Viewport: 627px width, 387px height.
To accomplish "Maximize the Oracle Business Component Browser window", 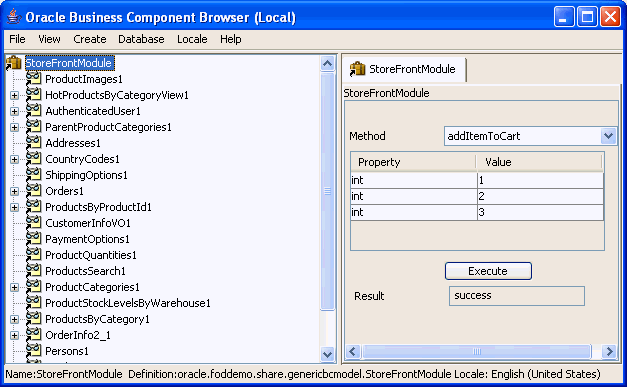I will click(587, 17).
